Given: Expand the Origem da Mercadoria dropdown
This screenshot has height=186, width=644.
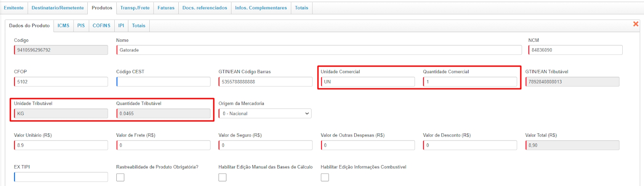Looking at the screenshot, I should [265, 114].
